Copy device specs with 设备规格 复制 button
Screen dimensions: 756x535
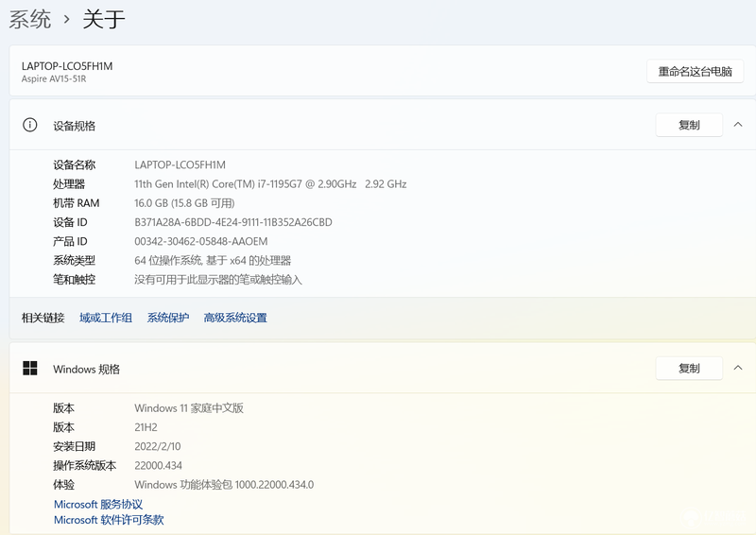click(689, 125)
